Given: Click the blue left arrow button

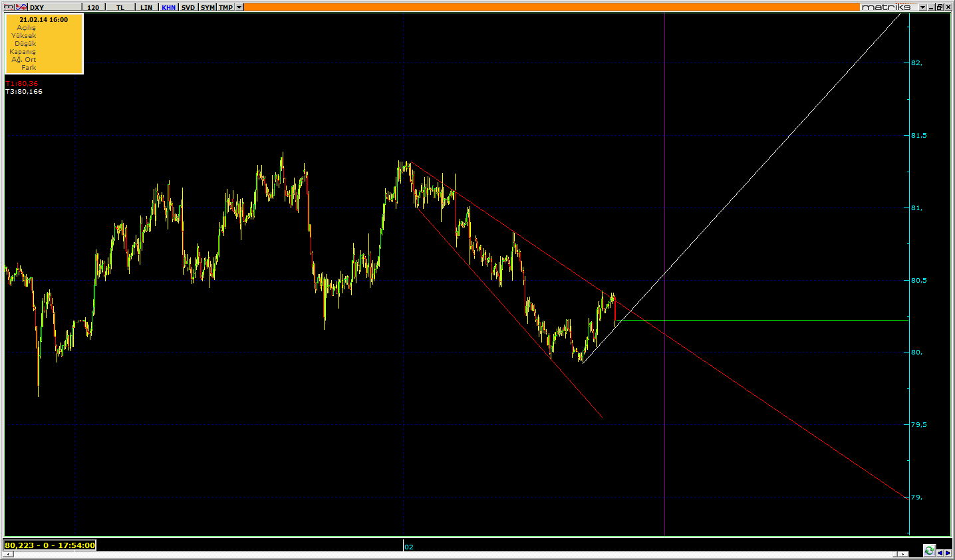Looking at the screenshot, I should pos(940,553).
